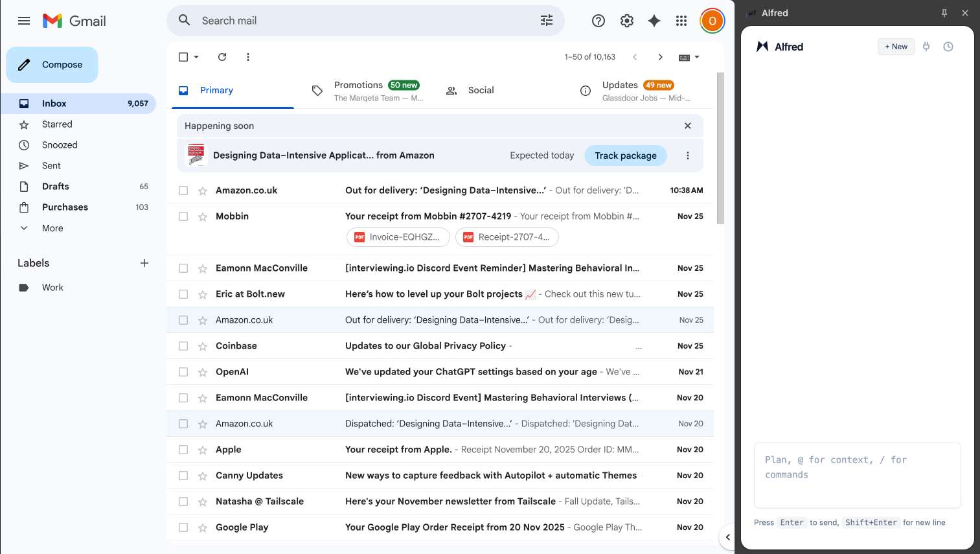Select the Mobbin receipt email checkbox
980x554 pixels.
(x=183, y=216)
